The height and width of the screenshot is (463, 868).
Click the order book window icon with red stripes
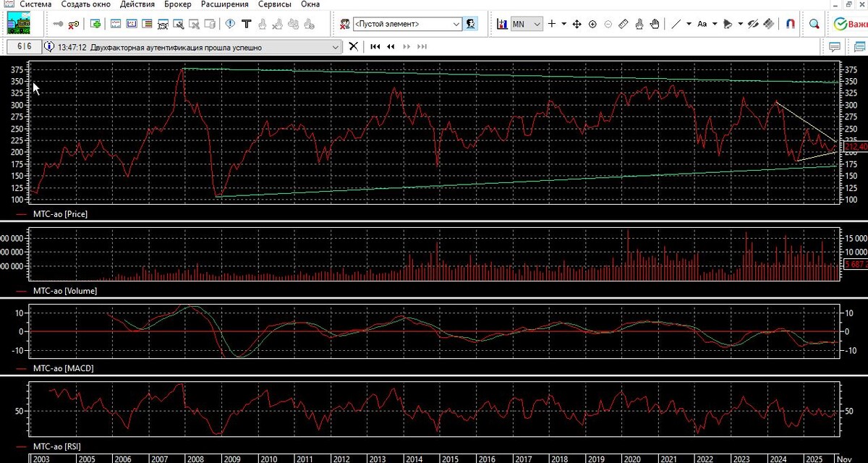(147, 24)
